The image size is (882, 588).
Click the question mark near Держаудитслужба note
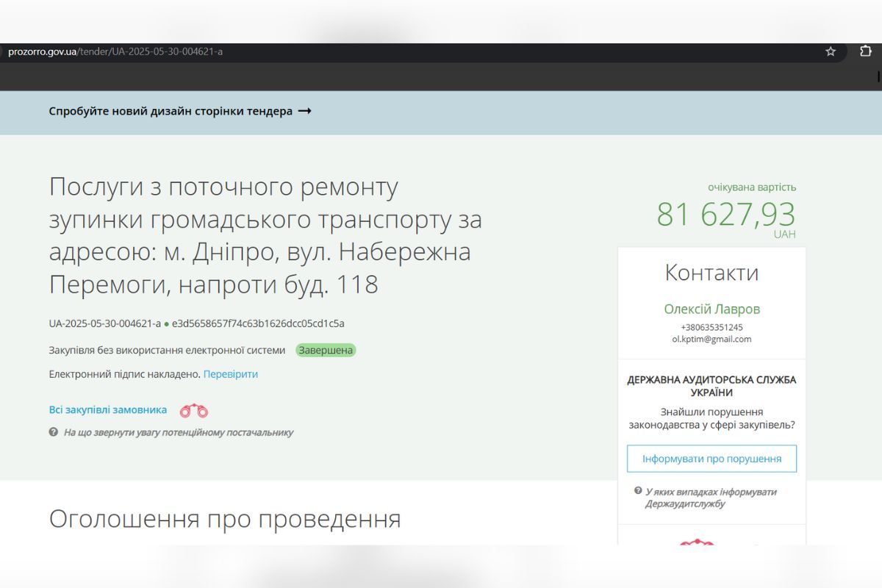point(639,491)
